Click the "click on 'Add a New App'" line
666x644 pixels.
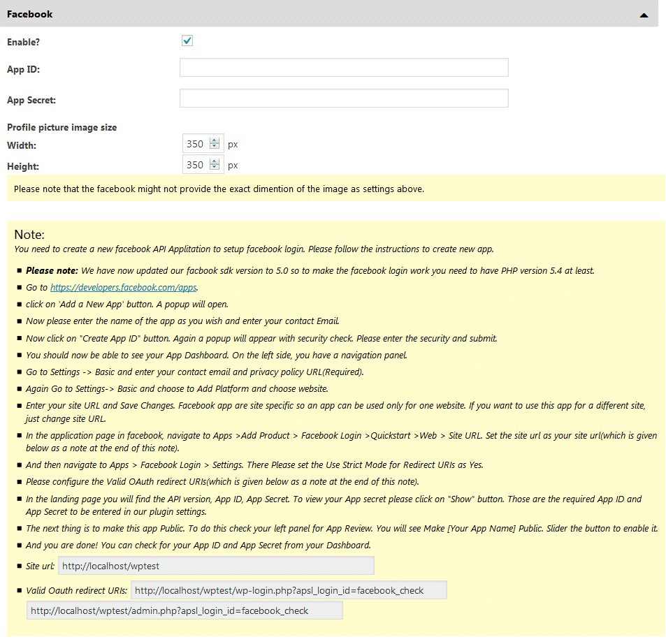tap(127, 305)
